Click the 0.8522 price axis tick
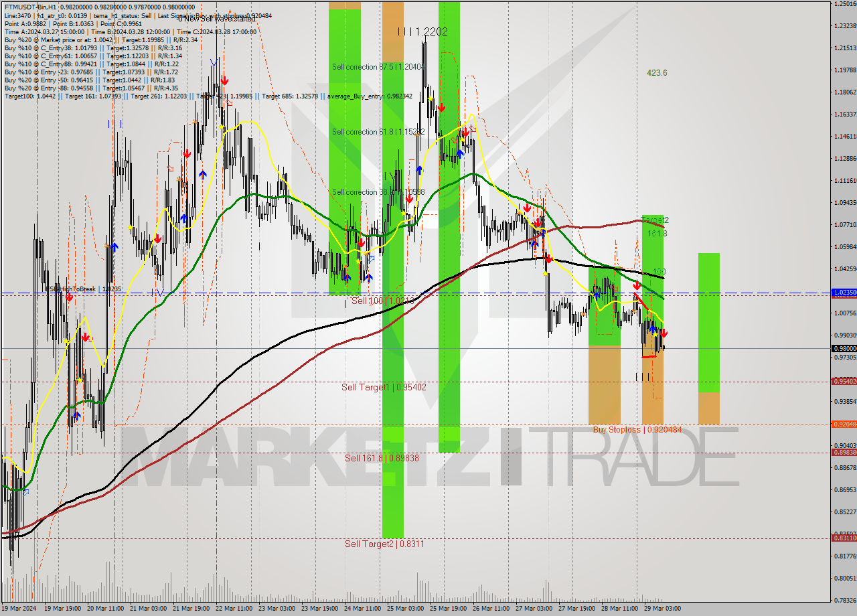The height and width of the screenshot is (616, 857). tap(845, 512)
